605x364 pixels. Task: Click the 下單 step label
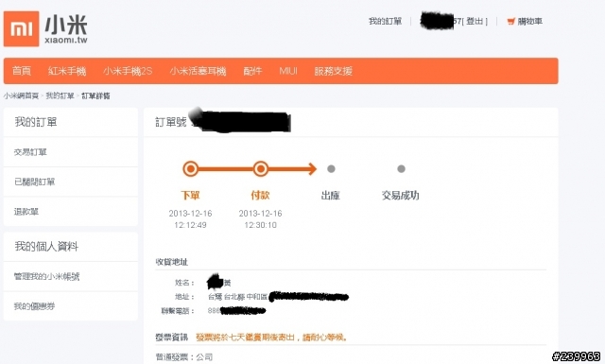[x=190, y=196]
